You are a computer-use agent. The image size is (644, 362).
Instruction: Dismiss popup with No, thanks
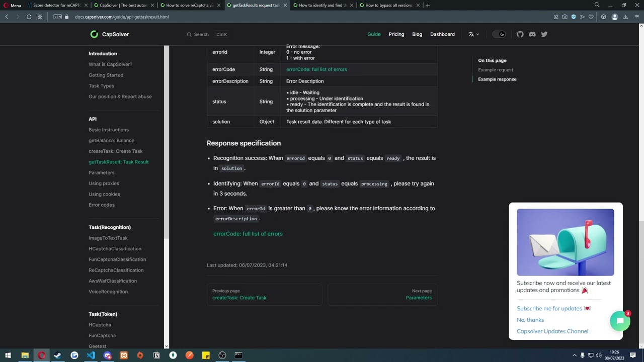click(x=530, y=320)
